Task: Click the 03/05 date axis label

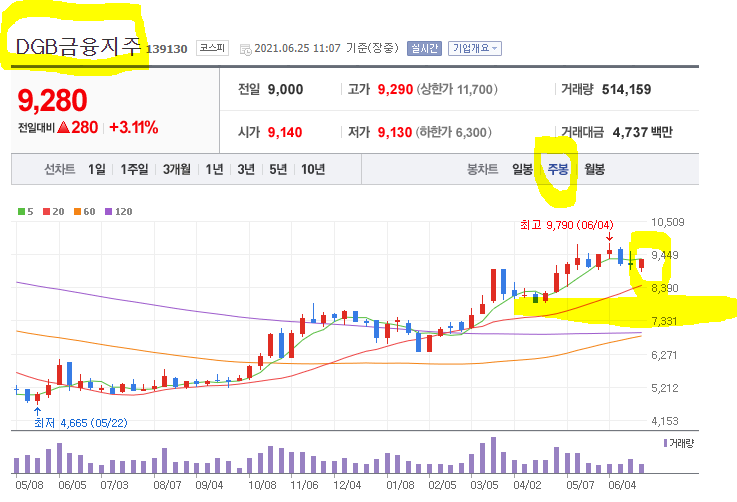Action: (485, 485)
